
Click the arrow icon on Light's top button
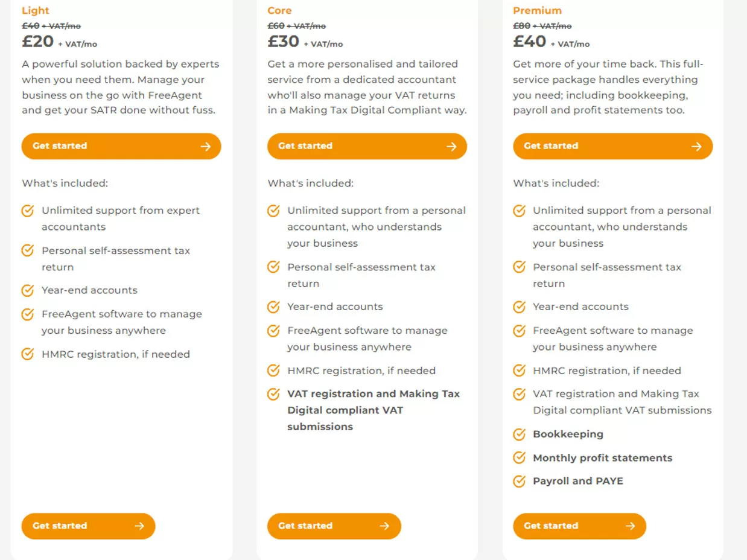click(206, 146)
